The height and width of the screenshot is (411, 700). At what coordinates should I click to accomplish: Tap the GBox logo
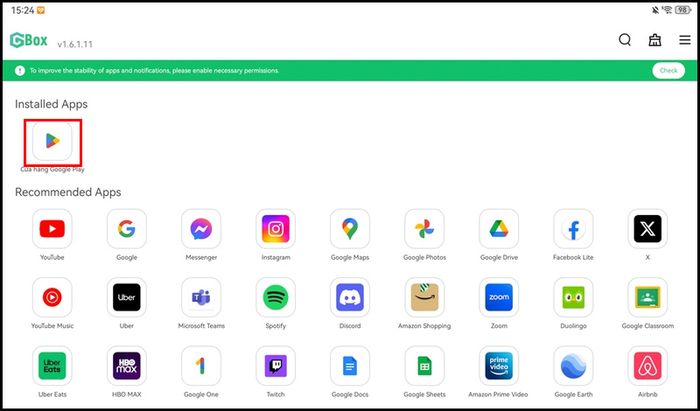tap(29, 40)
